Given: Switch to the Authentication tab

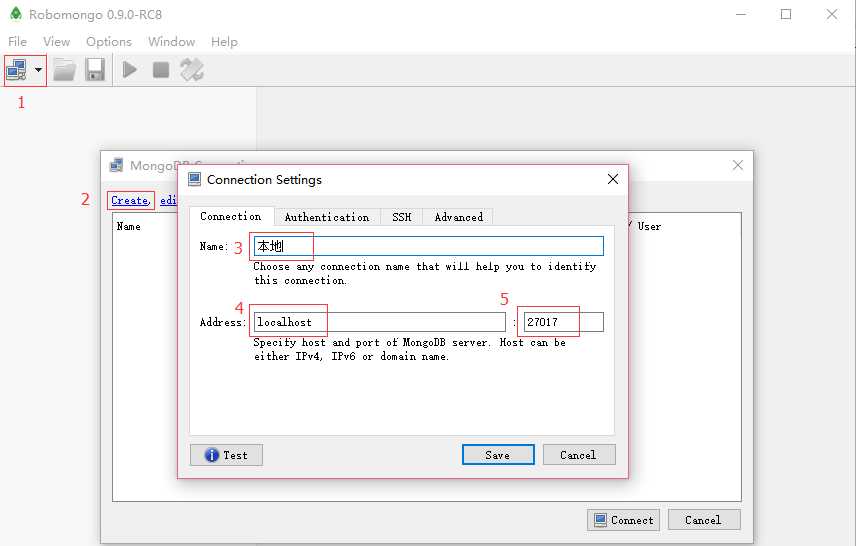Looking at the screenshot, I should pos(326,217).
